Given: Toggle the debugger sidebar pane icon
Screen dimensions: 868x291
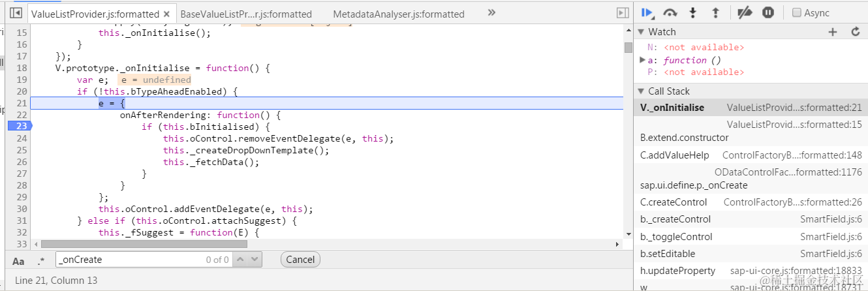Looking at the screenshot, I should pos(623,13).
